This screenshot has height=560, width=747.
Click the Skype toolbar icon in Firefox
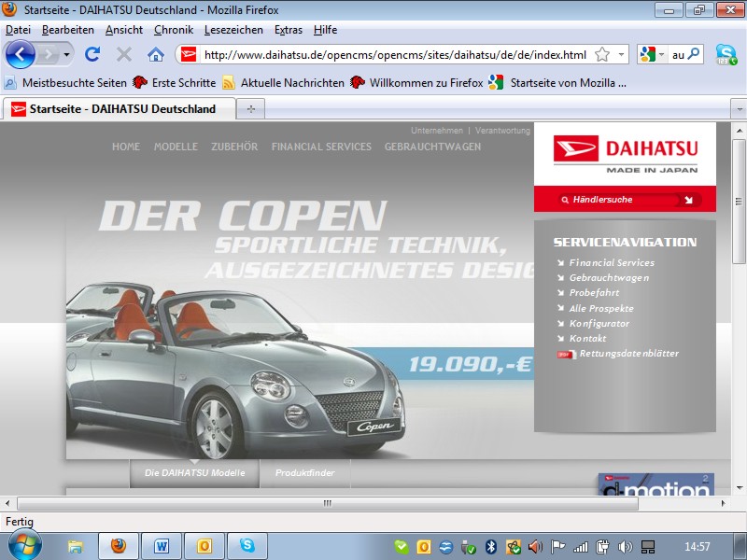point(726,55)
